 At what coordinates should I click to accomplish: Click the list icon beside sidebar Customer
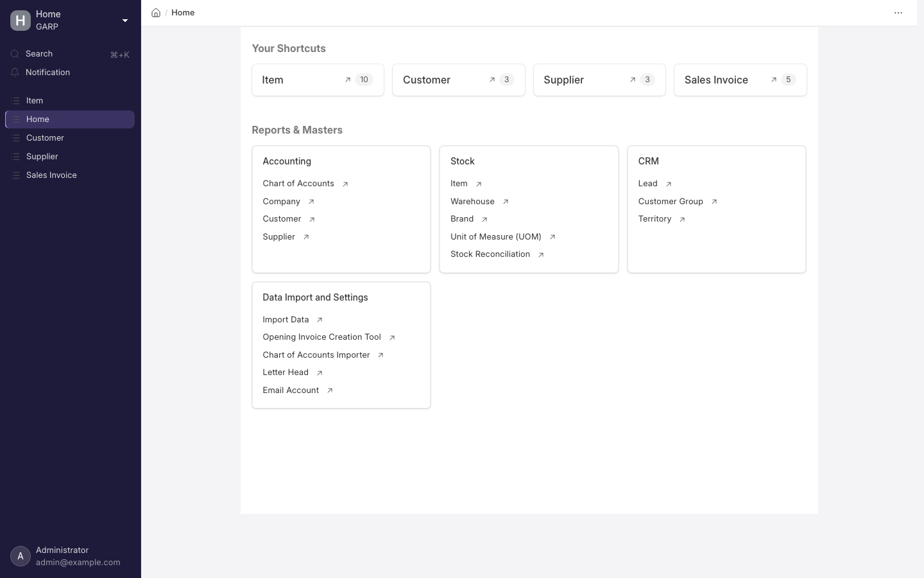[x=16, y=138]
